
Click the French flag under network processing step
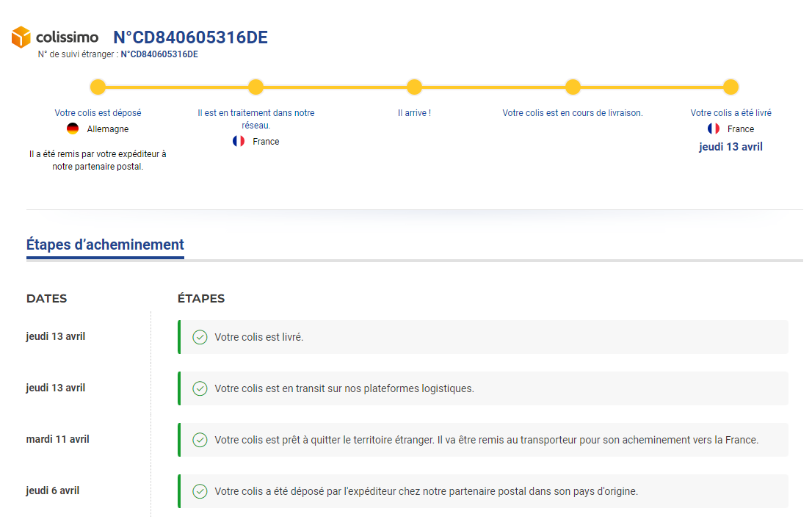(x=239, y=141)
